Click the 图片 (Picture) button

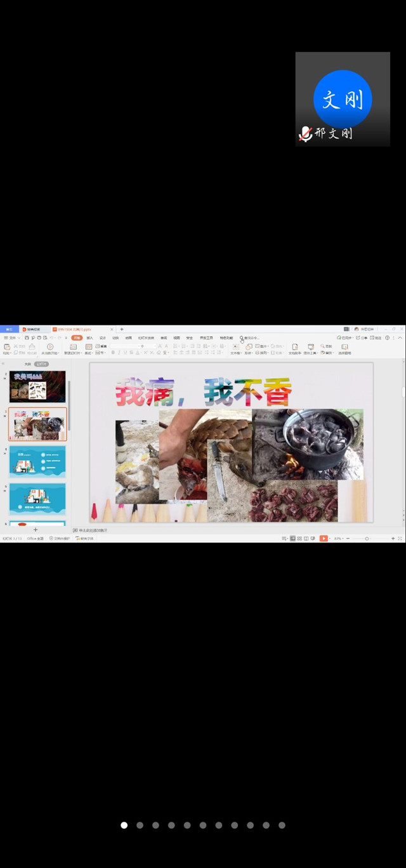pyautogui.click(x=261, y=346)
